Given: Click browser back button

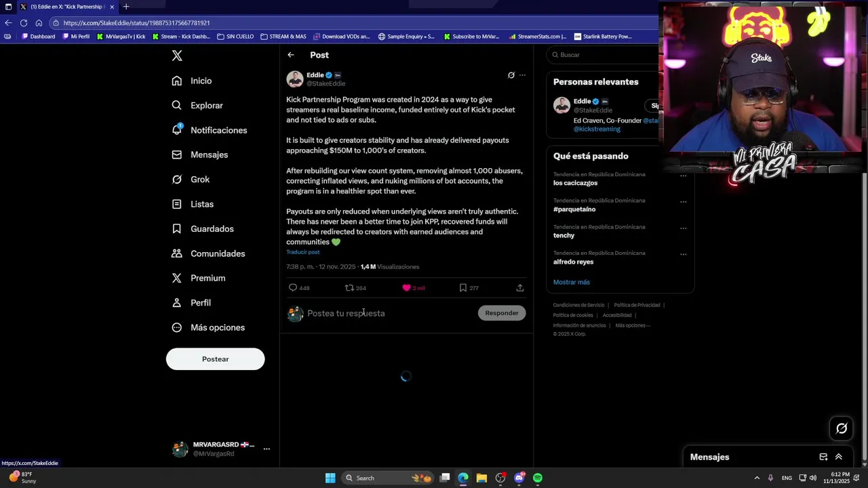Looking at the screenshot, I should (x=8, y=22).
